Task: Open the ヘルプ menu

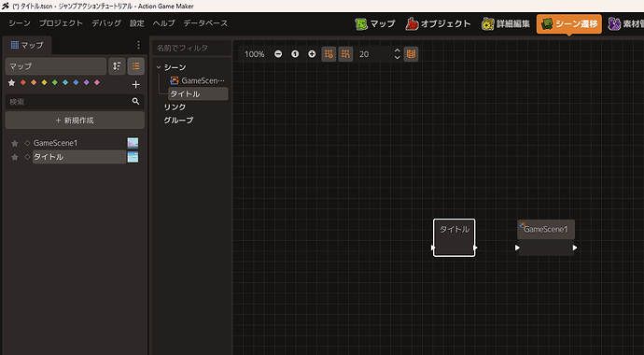Action: coord(164,23)
